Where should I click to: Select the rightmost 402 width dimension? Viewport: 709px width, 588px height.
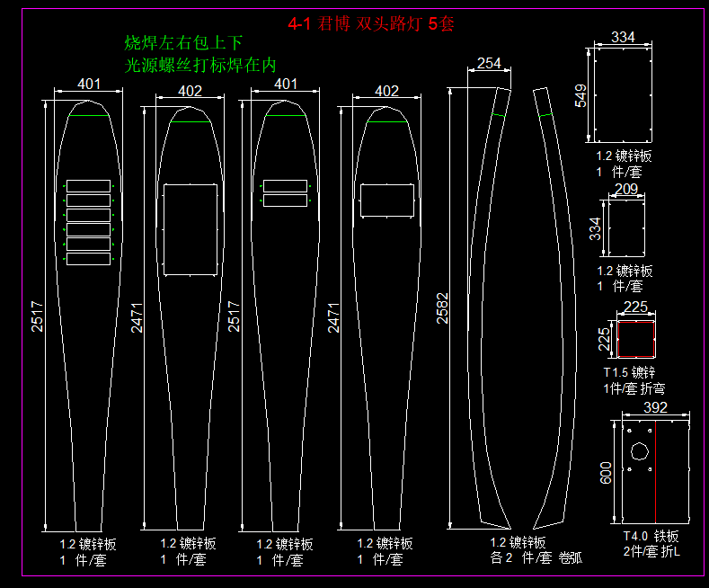click(x=386, y=91)
